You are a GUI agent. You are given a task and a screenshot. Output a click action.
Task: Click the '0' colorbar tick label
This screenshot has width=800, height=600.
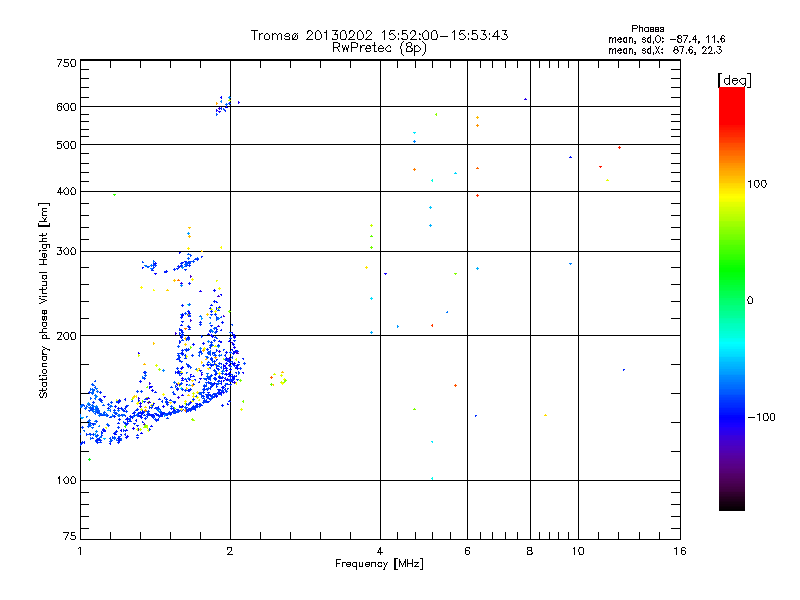click(x=750, y=301)
